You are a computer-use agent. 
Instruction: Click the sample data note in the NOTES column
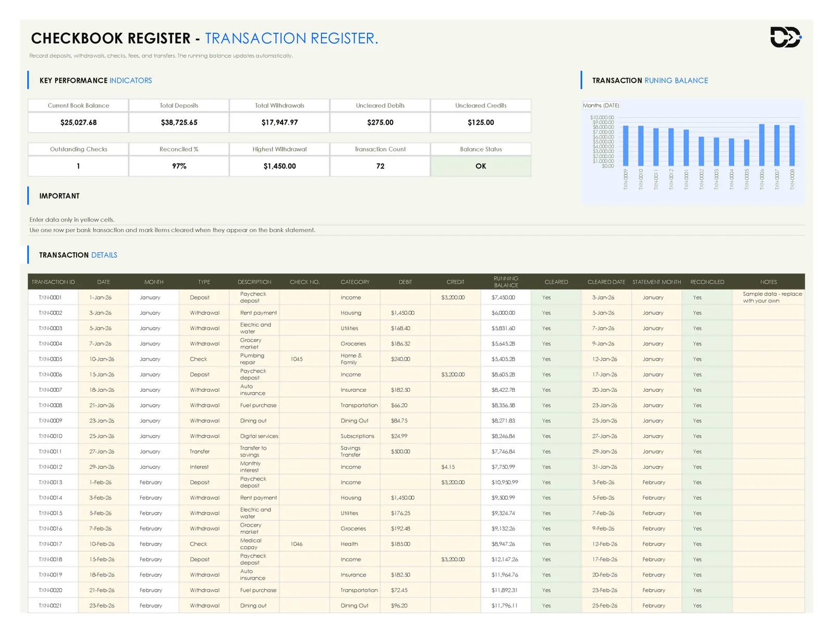[x=768, y=298]
